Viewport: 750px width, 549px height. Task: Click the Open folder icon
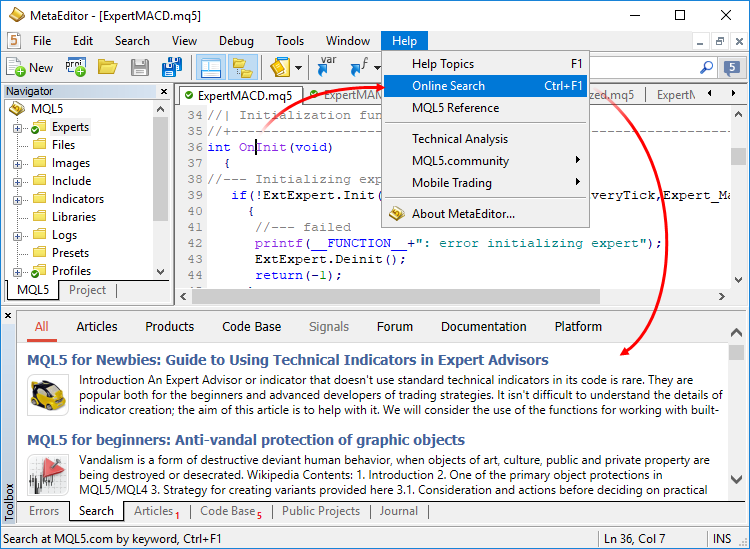[x=108, y=67]
